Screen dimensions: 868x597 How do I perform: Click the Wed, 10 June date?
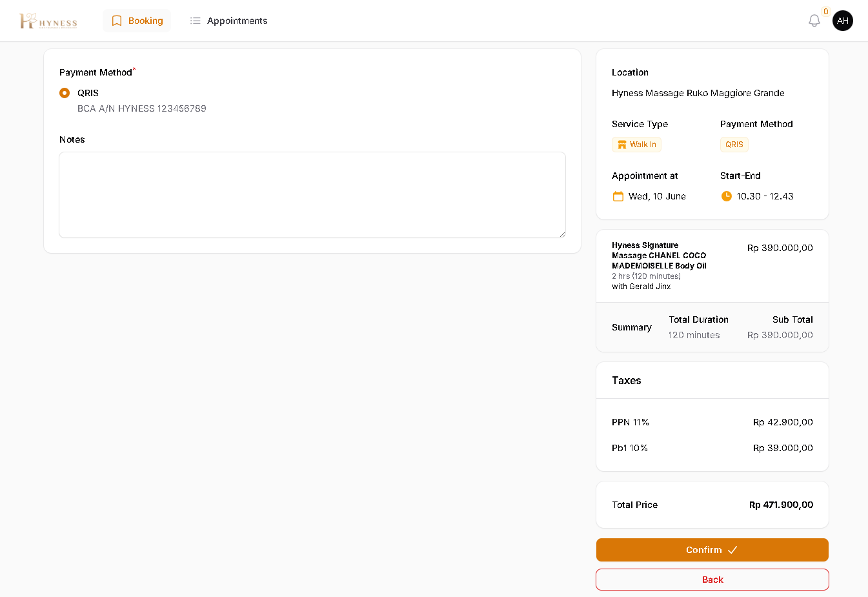point(657,196)
